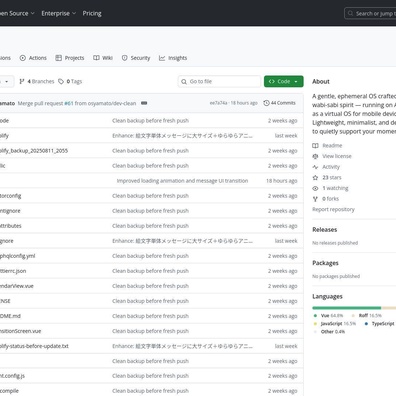This screenshot has height=396, width=396.
Task: View the 0 Tags link
Action: (x=70, y=81)
